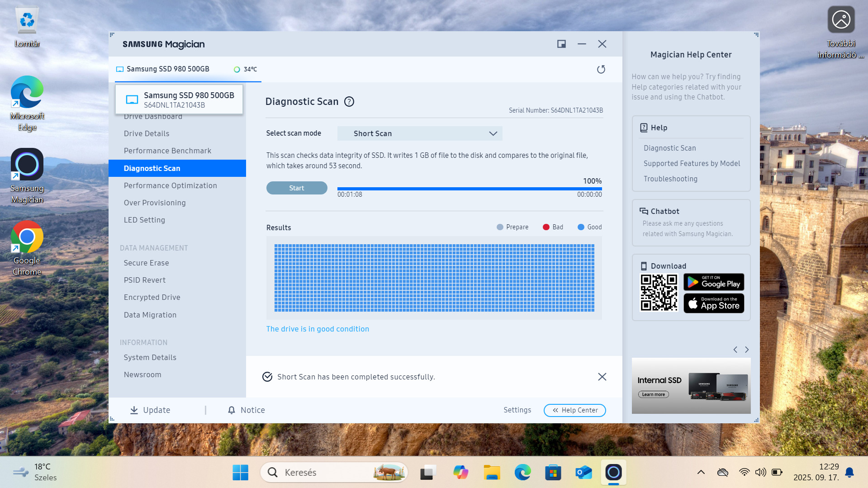Click the refresh icon in Magician header
Image resolution: width=868 pixels, height=488 pixels.
(601, 69)
